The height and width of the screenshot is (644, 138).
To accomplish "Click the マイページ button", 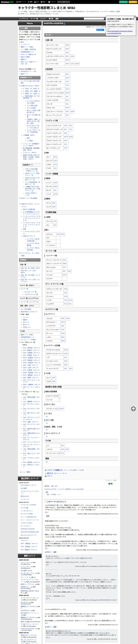I will (x=123, y=2).
